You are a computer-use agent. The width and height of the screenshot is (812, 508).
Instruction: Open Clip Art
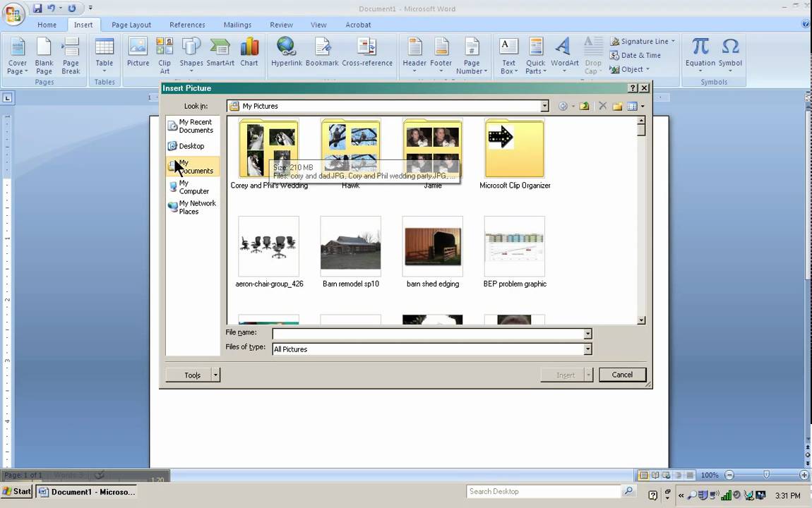coord(165,56)
